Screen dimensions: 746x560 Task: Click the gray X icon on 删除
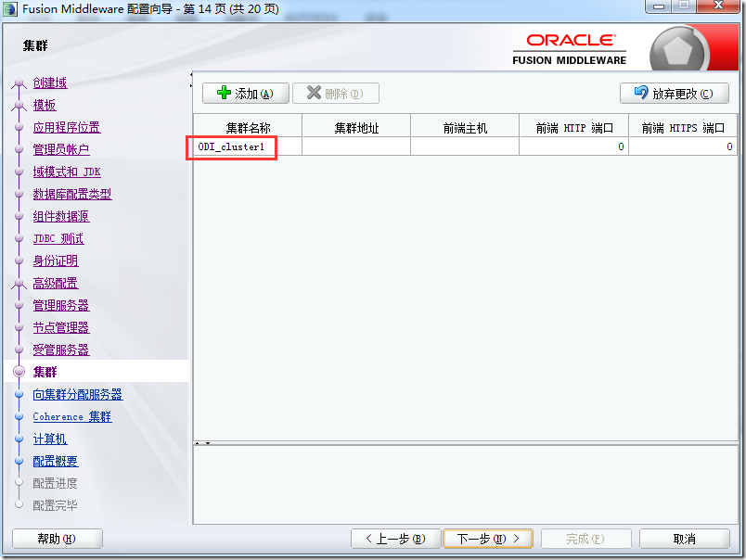coord(314,92)
